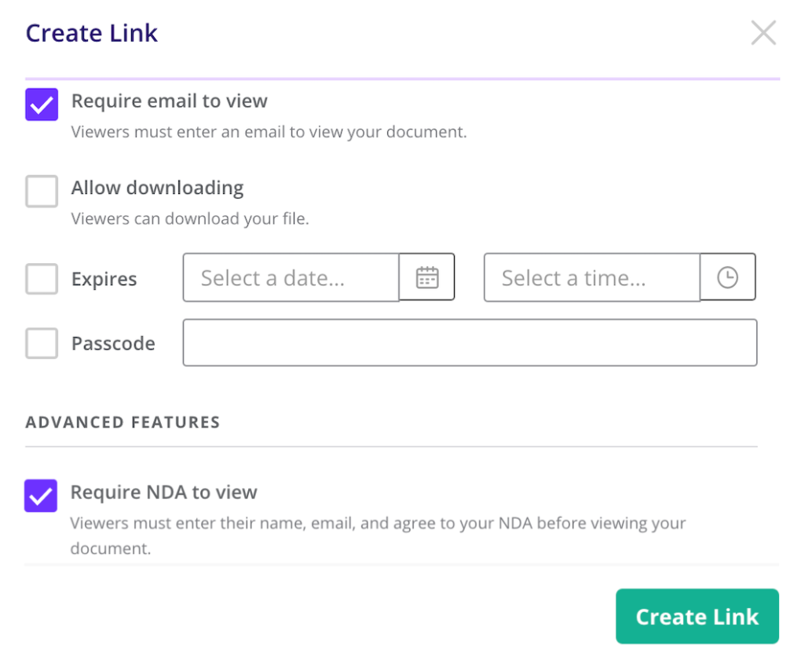Click the Passcode label text
Screen dimensions: 812x671
coord(113,343)
